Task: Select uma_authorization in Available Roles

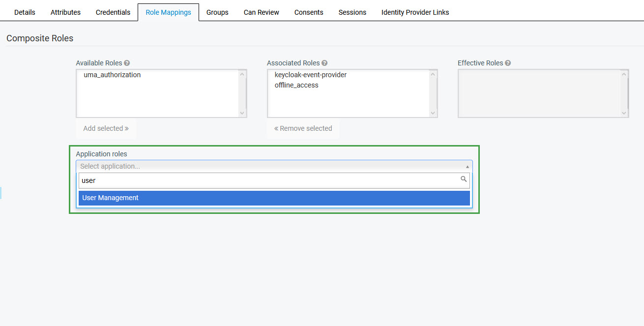Action: (112, 75)
